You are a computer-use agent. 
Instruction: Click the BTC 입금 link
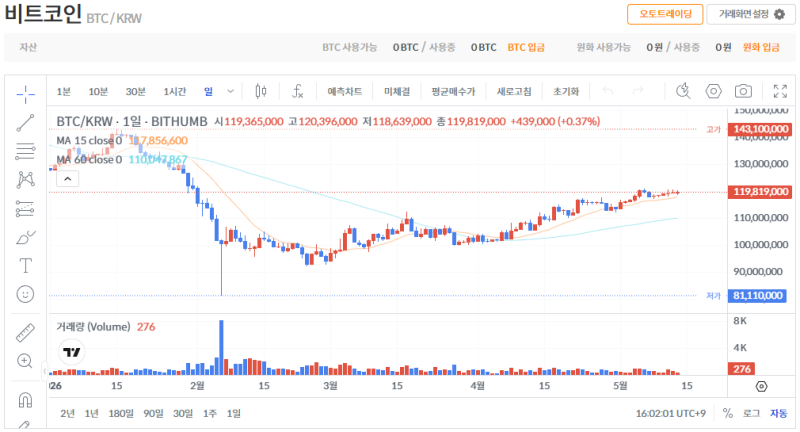pyautogui.click(x=526, y=47)
